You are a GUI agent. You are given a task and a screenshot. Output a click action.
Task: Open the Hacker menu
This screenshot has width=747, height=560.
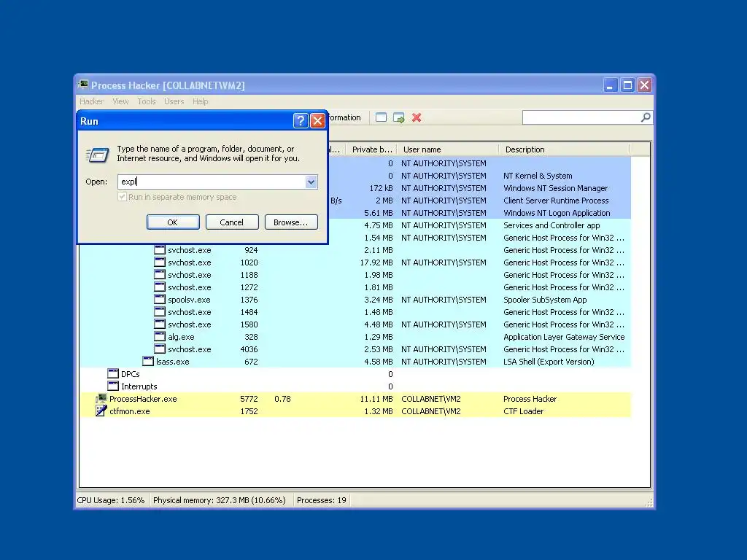pyautogui.click(x=91, y=101)
